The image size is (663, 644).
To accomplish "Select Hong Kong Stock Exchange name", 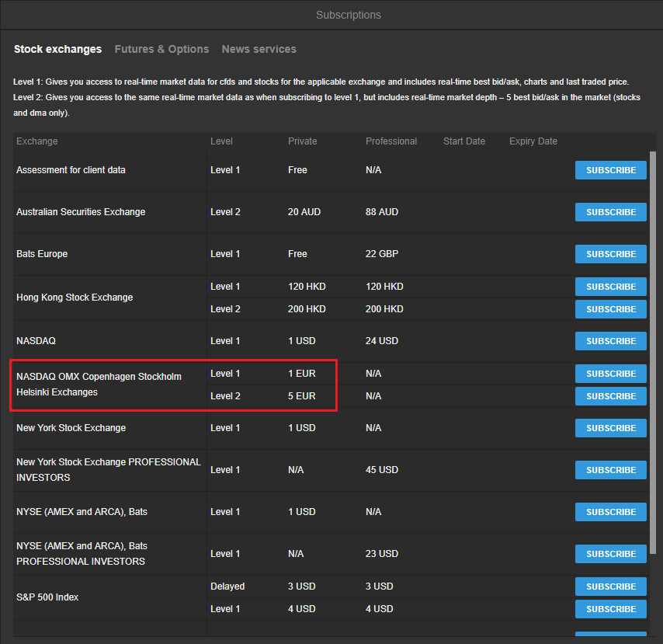I will click(x=75, y=298).
